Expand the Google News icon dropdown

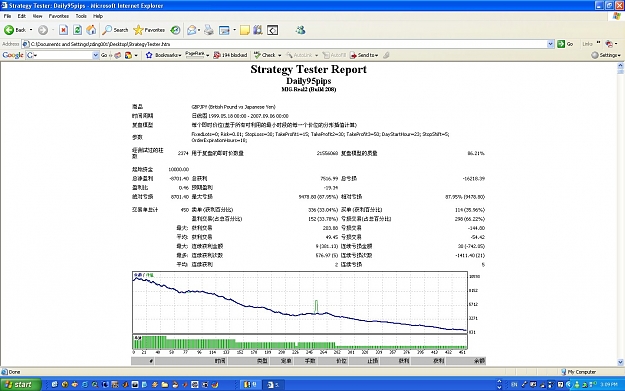click(136, 55)
